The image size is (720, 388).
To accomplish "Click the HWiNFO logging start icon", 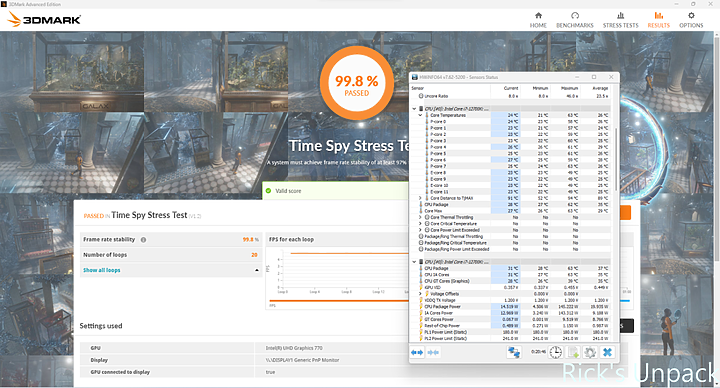I will tap(573, 352).
